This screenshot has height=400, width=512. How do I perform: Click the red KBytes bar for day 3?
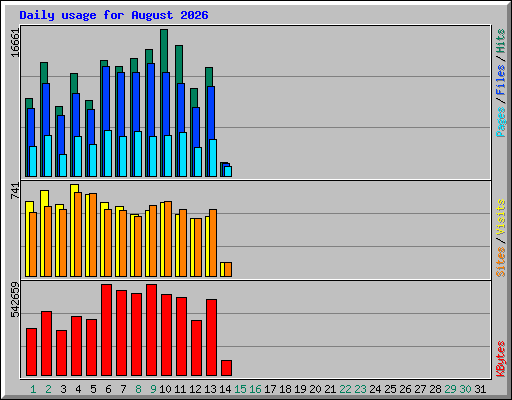click(62, 353)
